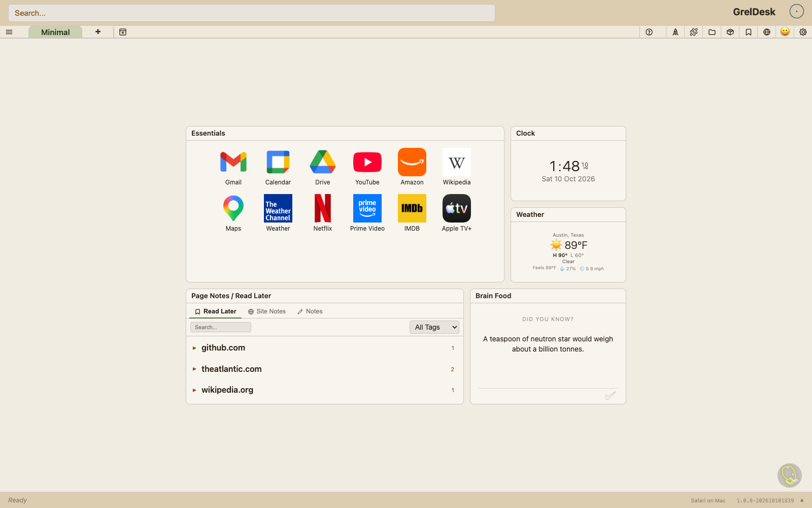Switch to the Read Later tab
The image size is (812, 508).
click(x=216, y=311)
